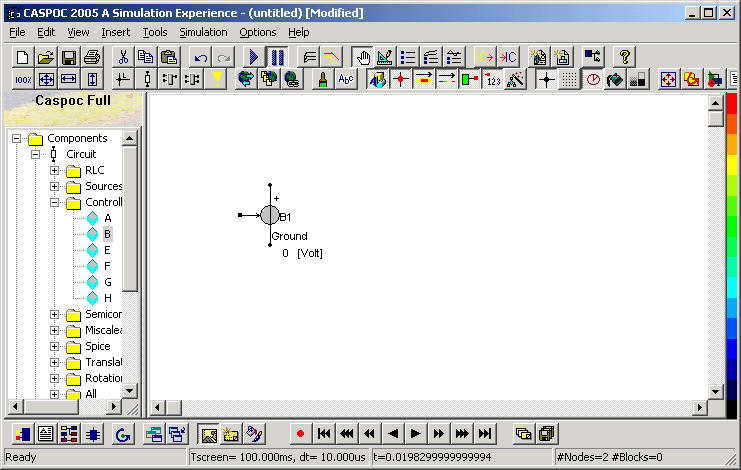Select component H in the tree
Screen dimensions: 741x470
(108, 298)
